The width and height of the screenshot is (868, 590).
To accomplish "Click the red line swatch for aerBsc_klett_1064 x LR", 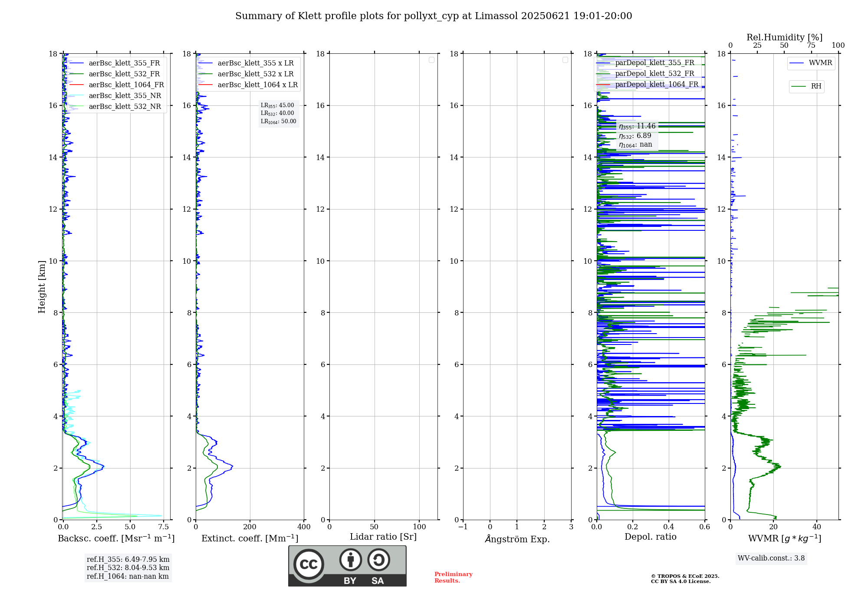I will point(206,85).
